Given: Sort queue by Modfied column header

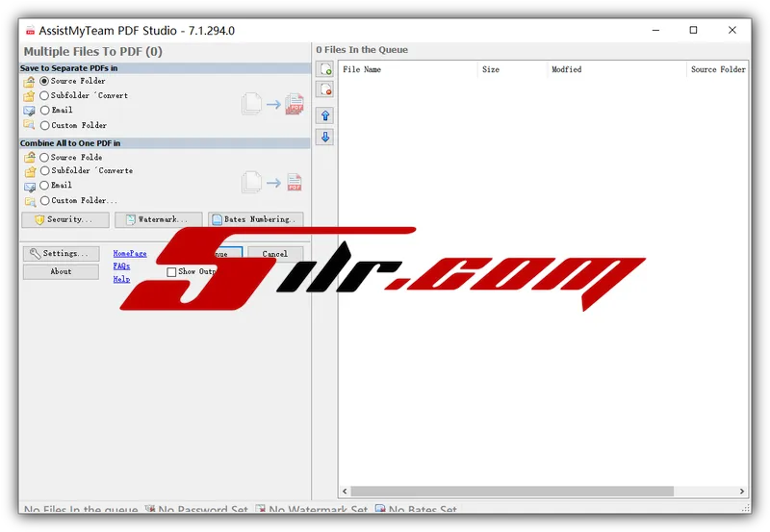Looking at the screenshot, I should point(616,69).
